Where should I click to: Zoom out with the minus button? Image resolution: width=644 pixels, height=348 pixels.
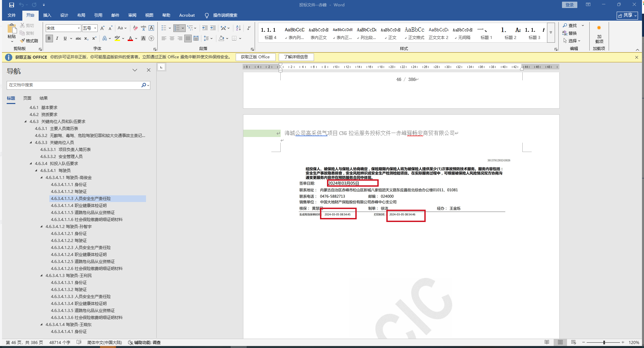point(583,342)
